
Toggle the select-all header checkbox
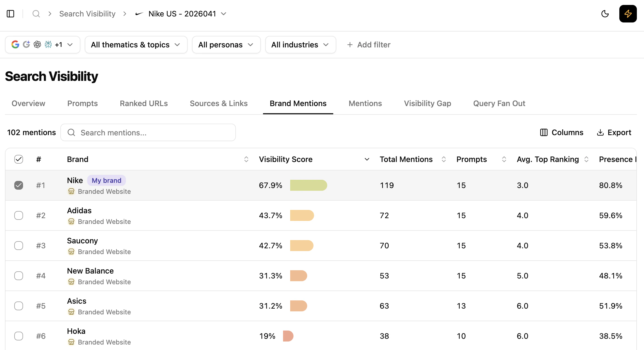point(19,159)
